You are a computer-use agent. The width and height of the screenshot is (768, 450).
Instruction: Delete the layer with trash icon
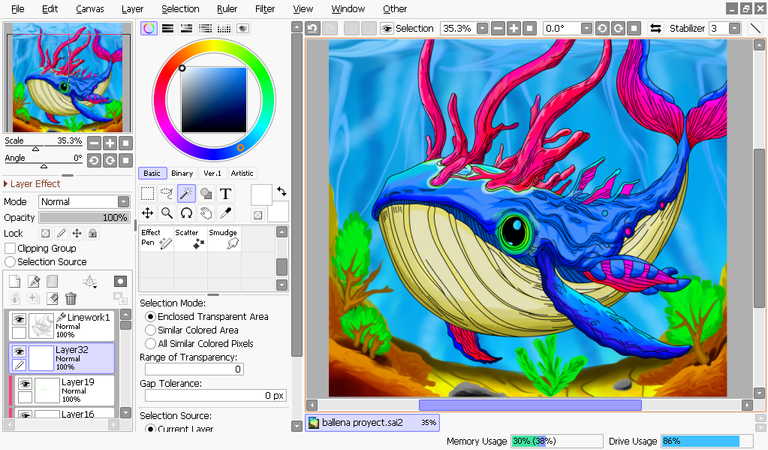[x=71, y=298]
